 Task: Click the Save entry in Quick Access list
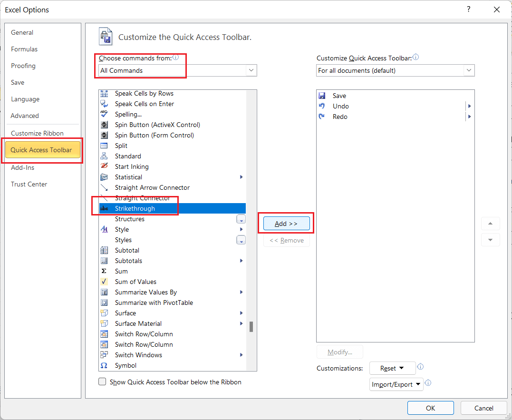click(338, 96)
